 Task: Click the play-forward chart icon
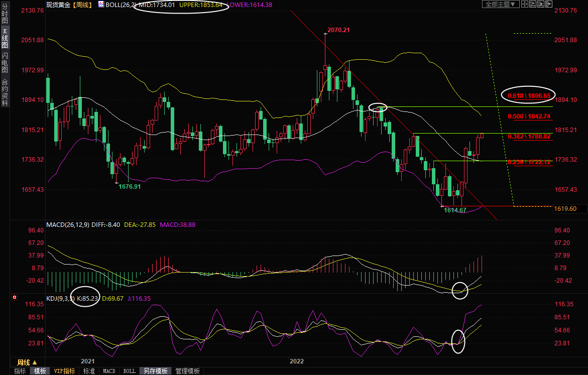[x=541, y=4]
